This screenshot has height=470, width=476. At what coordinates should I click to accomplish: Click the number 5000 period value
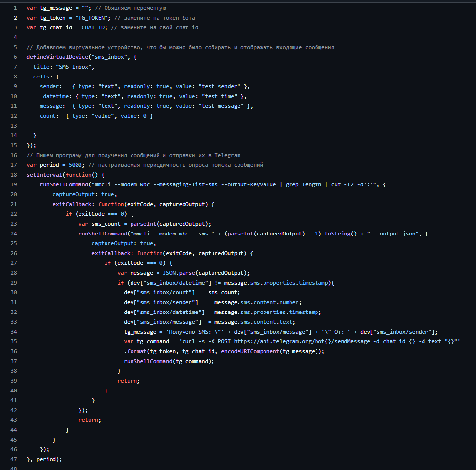(x=75, y=165)
